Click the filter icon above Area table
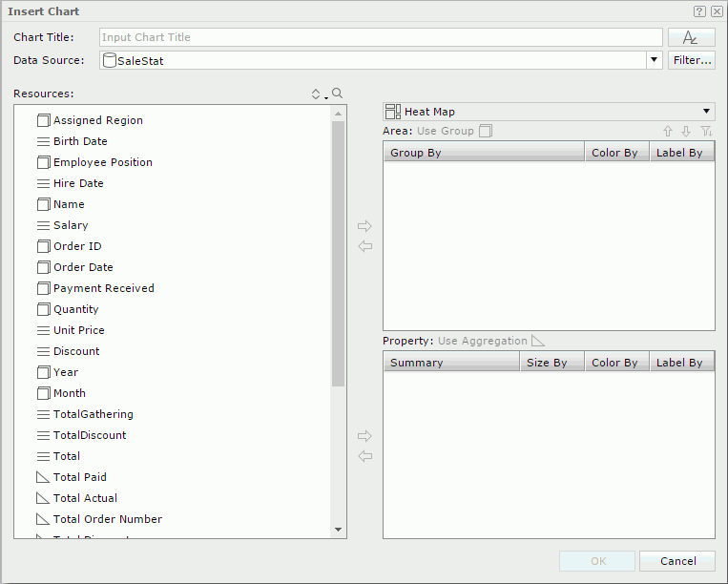The width and height of the screenshot is (728, 584). [x=705, y=131]
